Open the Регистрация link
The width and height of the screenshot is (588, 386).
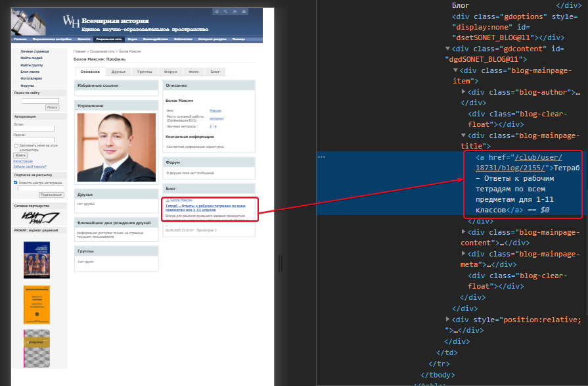(x=23, y=162)
